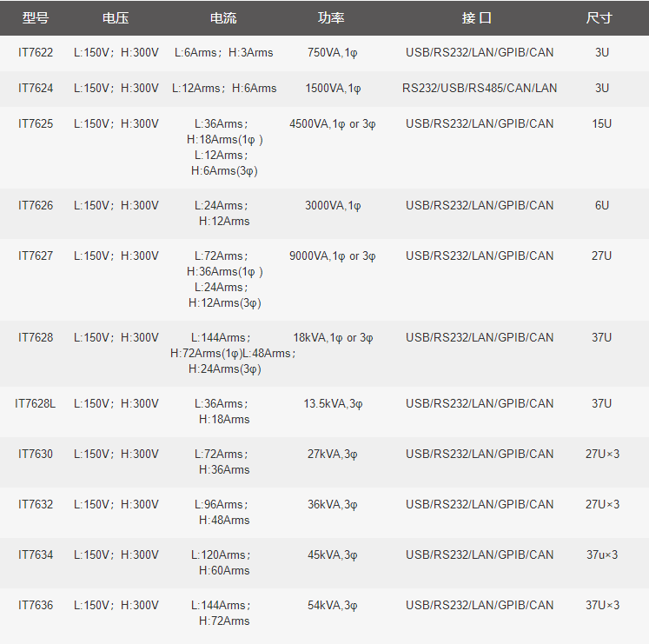Viewport: 649px width, 644px height.
Task: Click the 型号 column header
Action: [36, 17]
